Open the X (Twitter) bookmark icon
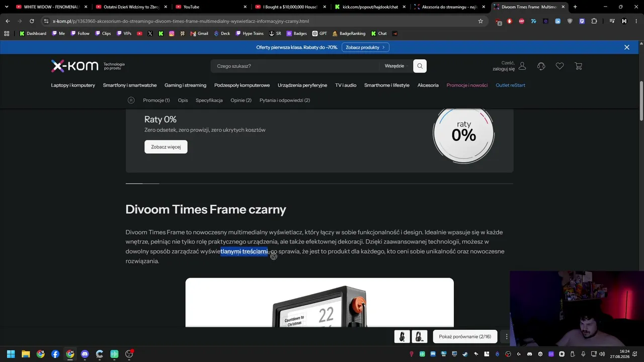This screenshot has height=362, width=644. pos(150,34)
